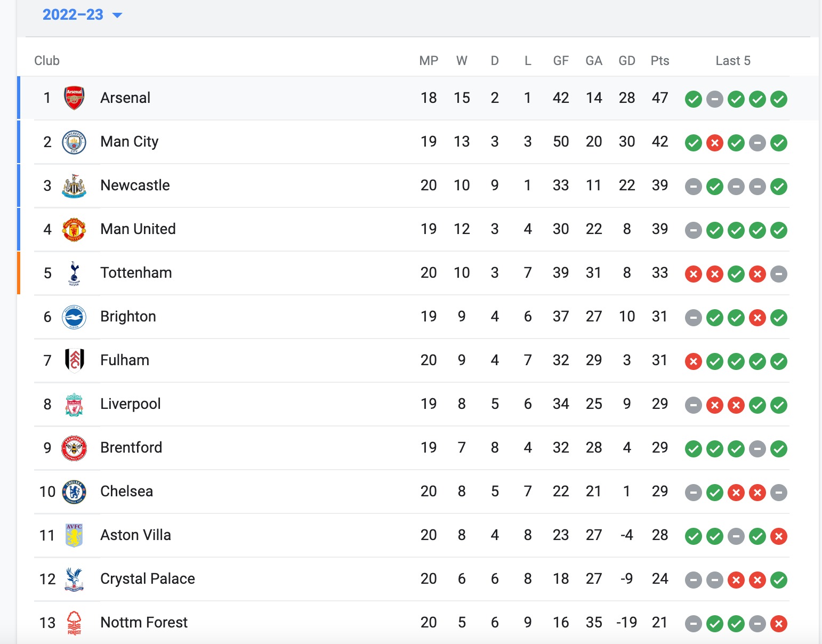The height and width of the screenshot is (644, 822).
Task: Click the Brentford bee crest
Action: tap(74, 448)
